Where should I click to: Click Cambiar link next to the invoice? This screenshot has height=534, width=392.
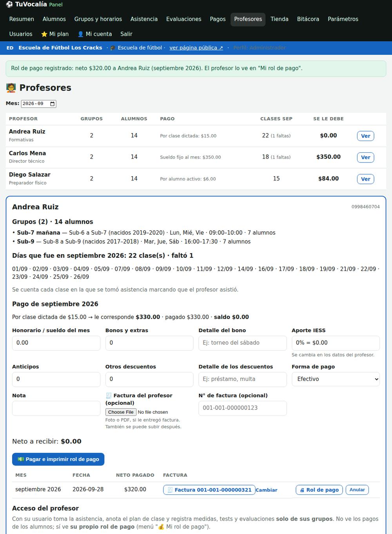coord(267,490)
